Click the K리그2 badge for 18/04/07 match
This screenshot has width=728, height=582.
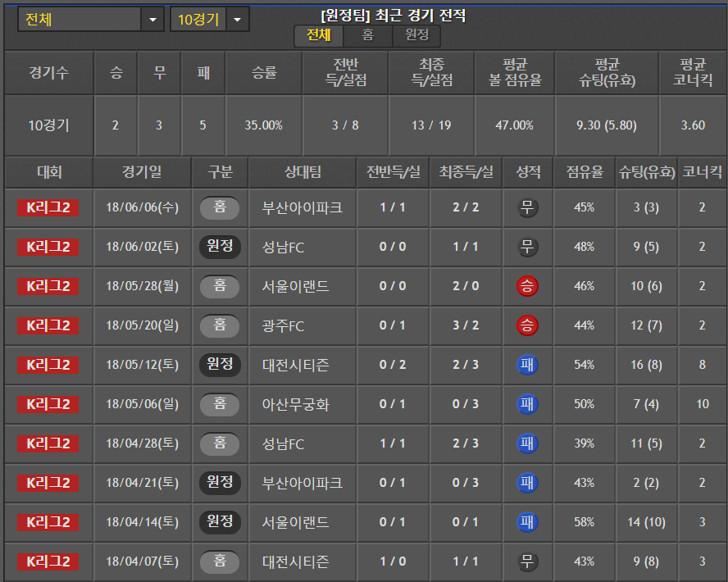[x=48, y=562]
